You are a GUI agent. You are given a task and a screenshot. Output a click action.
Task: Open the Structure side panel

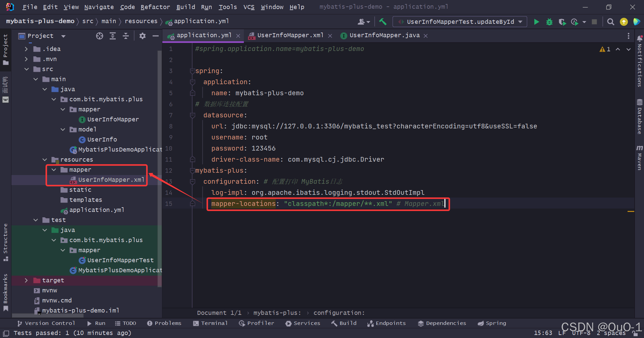(5, 242)
